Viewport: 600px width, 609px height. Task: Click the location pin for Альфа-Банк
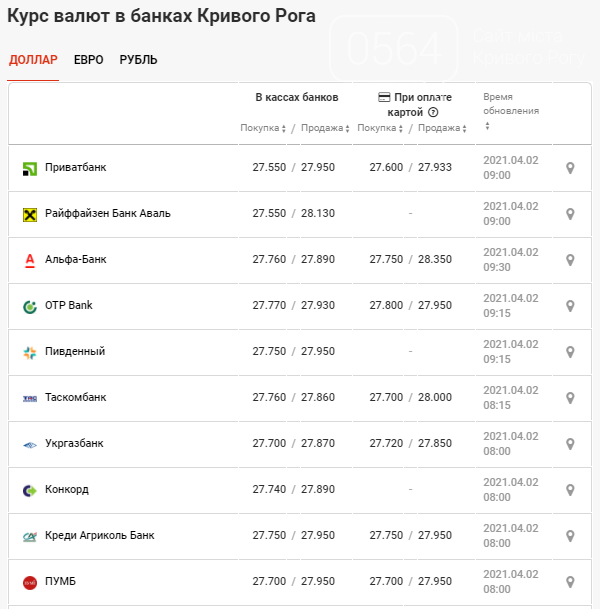click(570, 260)
